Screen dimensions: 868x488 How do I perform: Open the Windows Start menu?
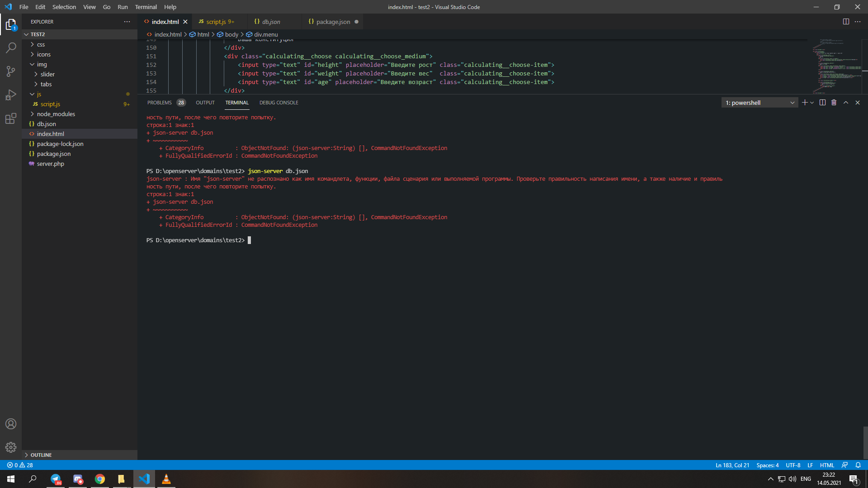11,479
